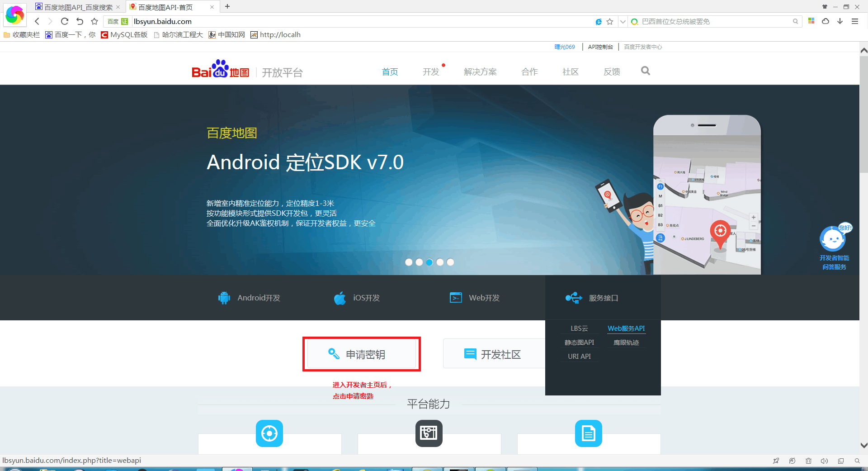Click the 申请密钥 button
This screenshot has height=471, width=868.
tap(361, 354)
